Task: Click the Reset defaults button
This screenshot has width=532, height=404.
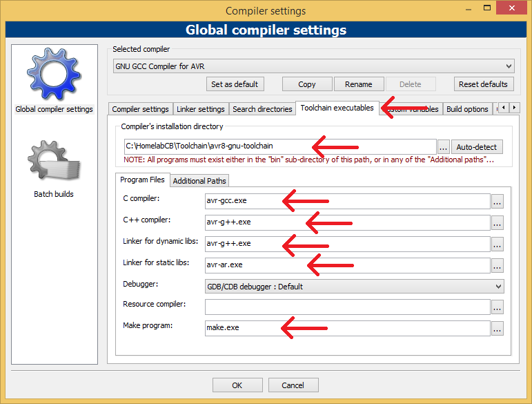Action: pos(484,84)
